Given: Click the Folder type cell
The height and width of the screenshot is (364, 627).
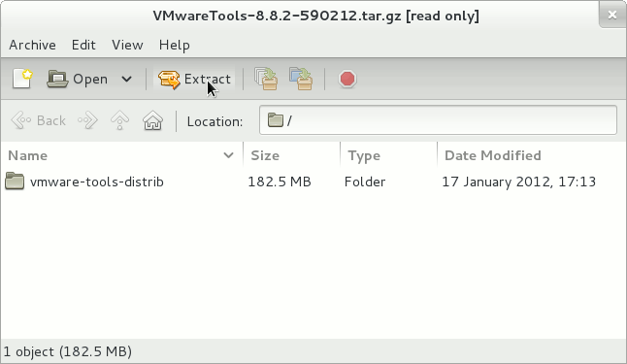Looking at the screenshot, I should [x=365, y=182].
